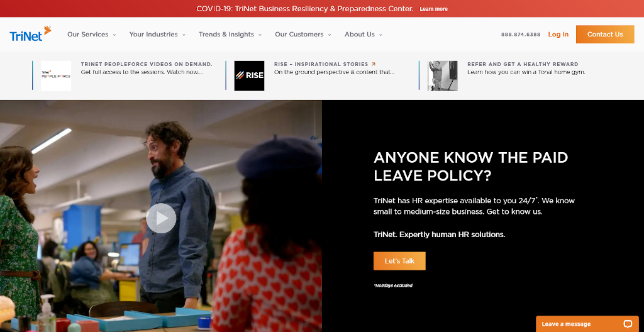Open the Tonal home gym thumbnail
The width and height of the screenshot is (644, 332).
(442, 75)
